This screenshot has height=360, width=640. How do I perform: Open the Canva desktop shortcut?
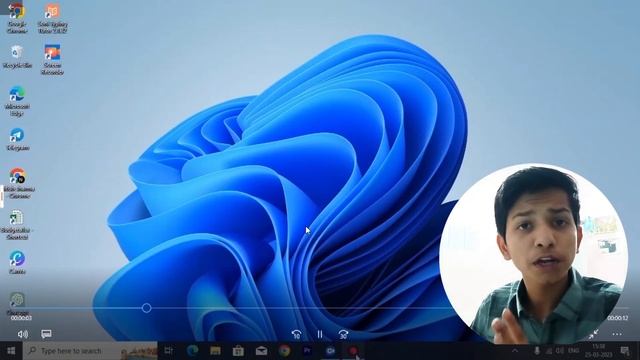pyautogui.click(x=17, y=262)
